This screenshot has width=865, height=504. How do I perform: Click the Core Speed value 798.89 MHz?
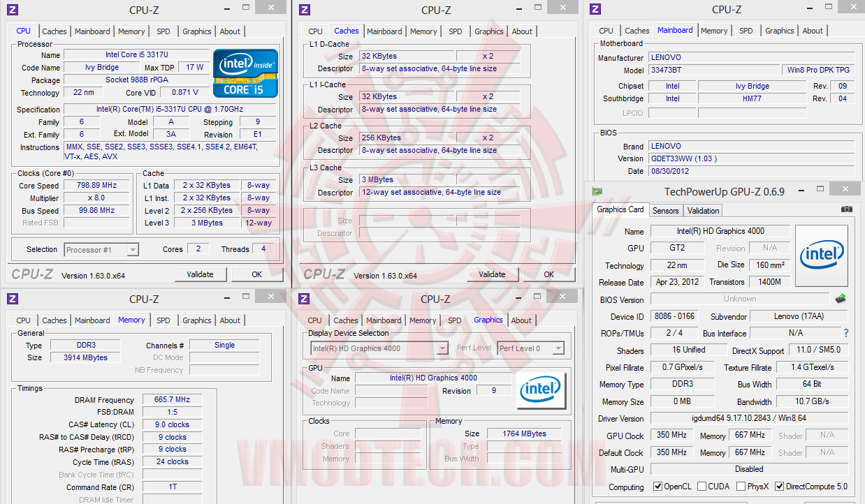96,186
